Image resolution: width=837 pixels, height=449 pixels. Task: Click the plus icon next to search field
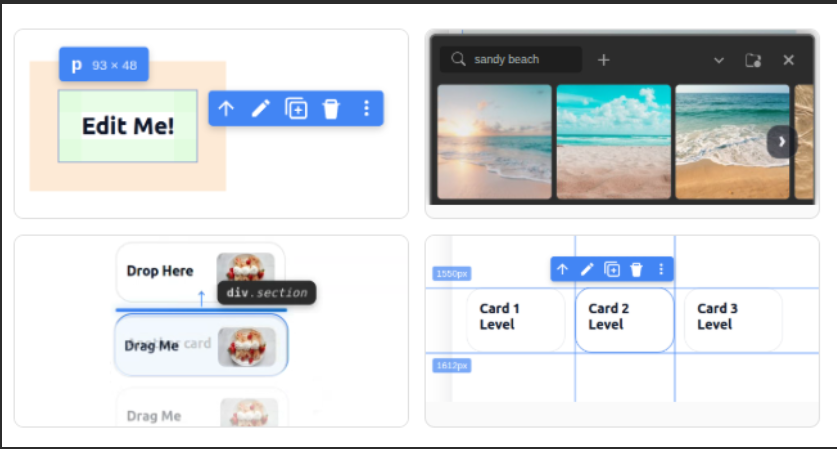coord(604,60)
